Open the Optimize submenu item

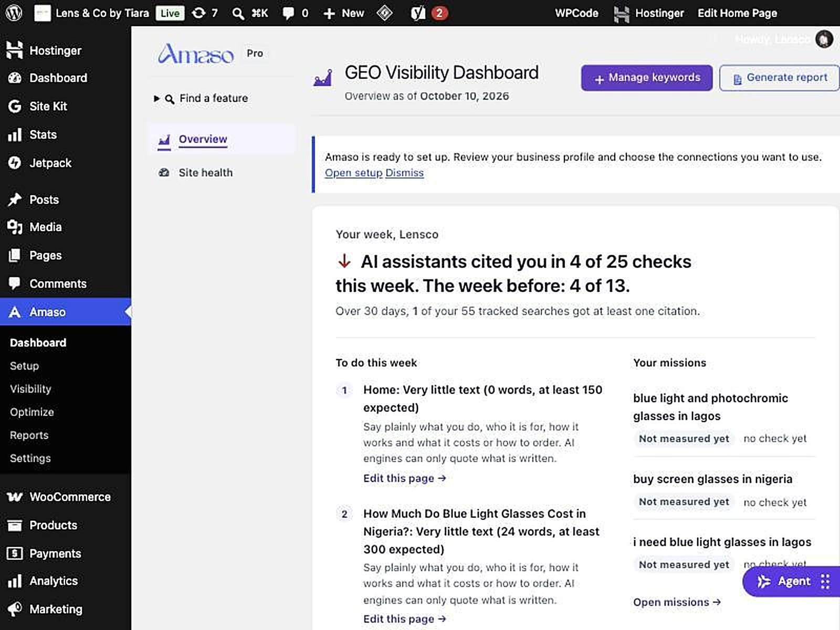point(31,412)
